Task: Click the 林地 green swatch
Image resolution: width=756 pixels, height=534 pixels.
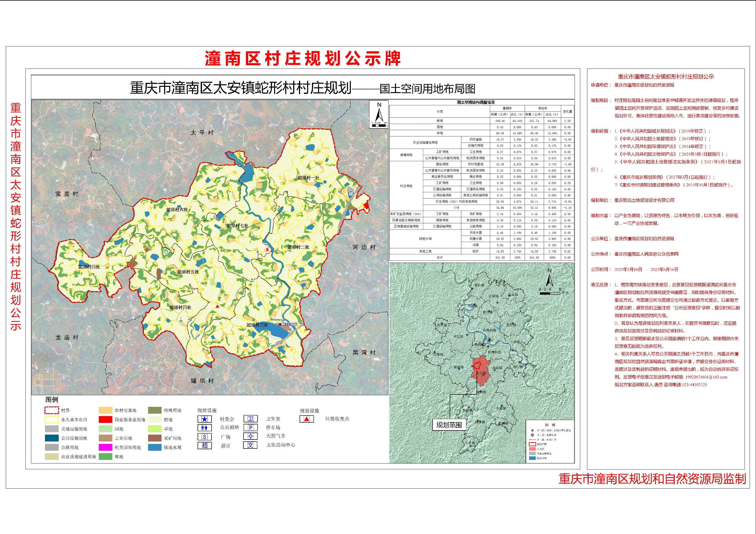Action: point(105,456)
